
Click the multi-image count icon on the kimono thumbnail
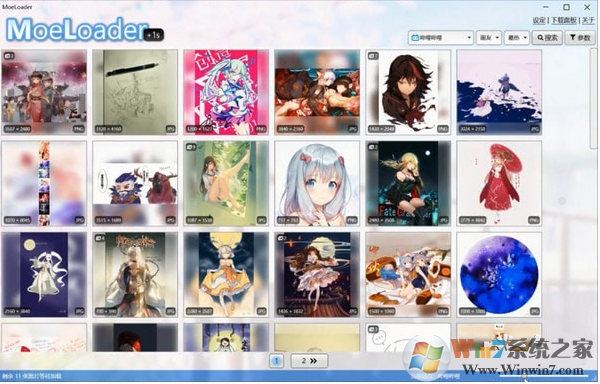pos(9,56)
